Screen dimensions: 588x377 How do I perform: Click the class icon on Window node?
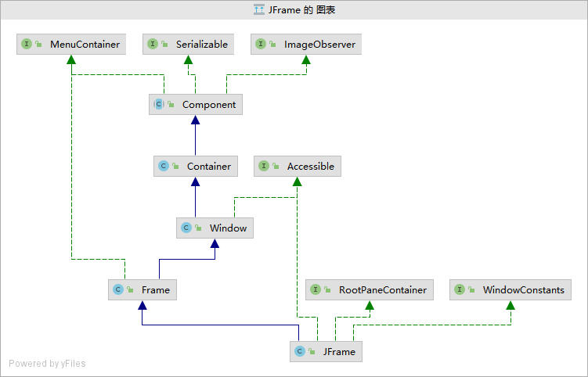click(186, 228)
